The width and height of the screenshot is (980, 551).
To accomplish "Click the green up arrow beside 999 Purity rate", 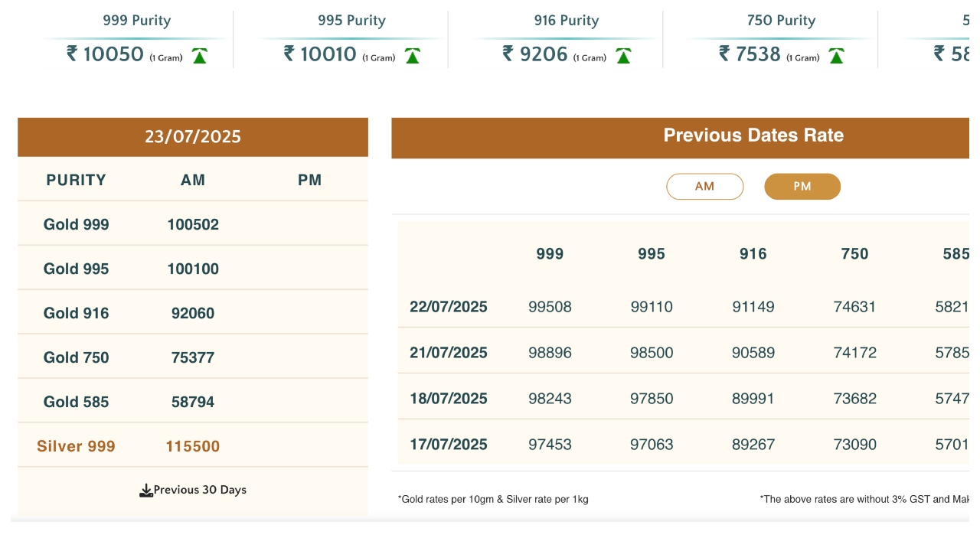I will pyautogui.click(x=200, y=56).
